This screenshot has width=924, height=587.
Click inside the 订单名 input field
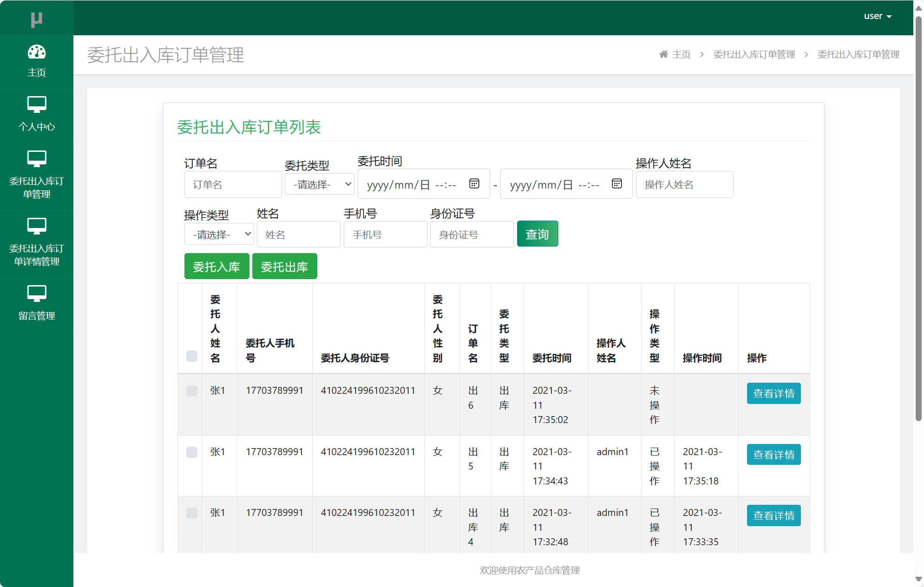point(233,184)
